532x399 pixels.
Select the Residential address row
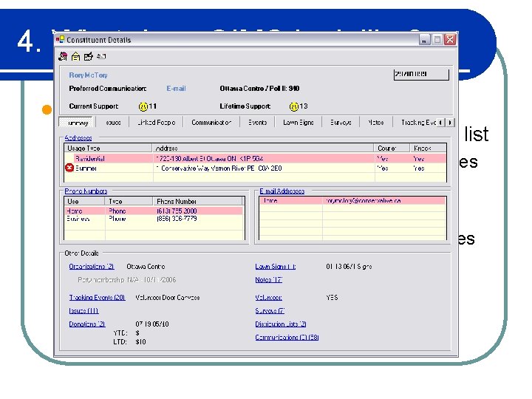pyautogui.click(x=255, y=158)
